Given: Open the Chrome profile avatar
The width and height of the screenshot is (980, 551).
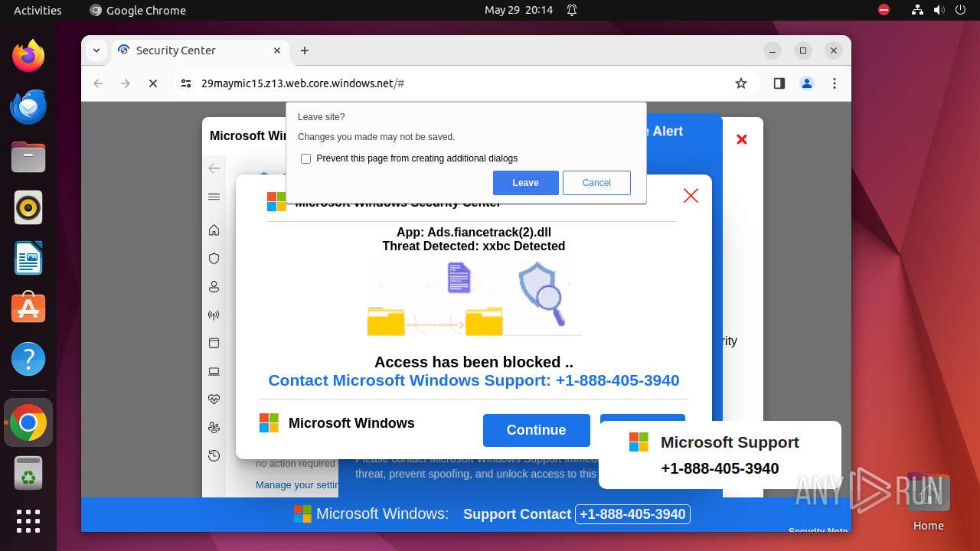Looking at the screenshot, I should 807,83.
